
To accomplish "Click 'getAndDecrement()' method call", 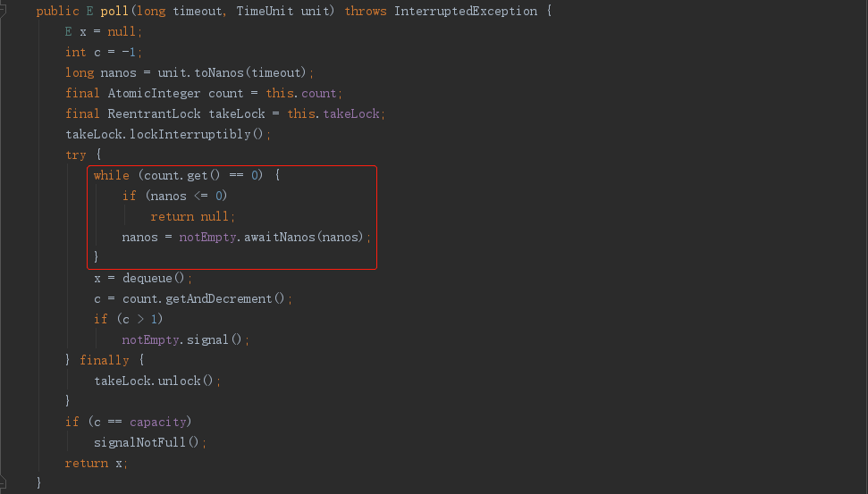I will pyautogui.click(x=224, y=298).
